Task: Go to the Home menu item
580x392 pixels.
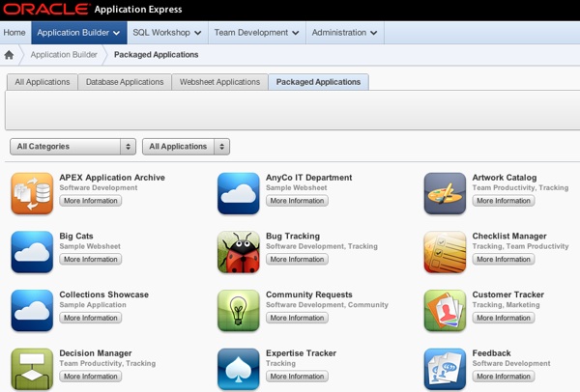Action: [x=14, y=33]
